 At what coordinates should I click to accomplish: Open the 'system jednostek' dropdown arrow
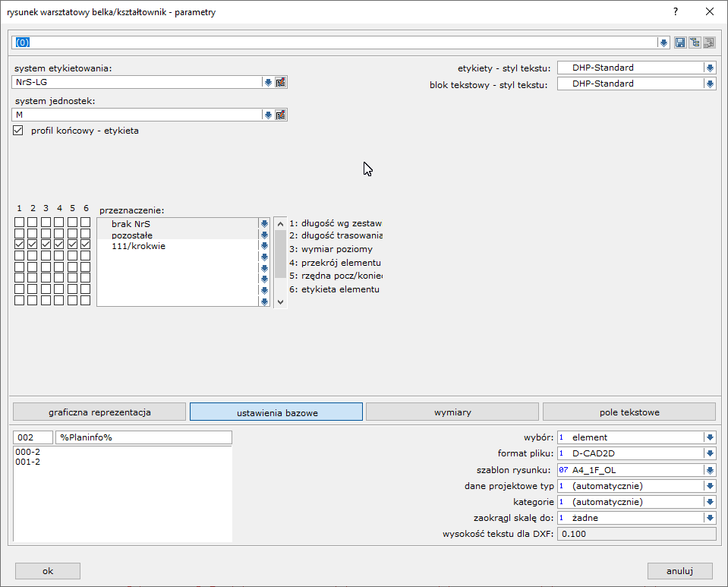pos(268,115)
